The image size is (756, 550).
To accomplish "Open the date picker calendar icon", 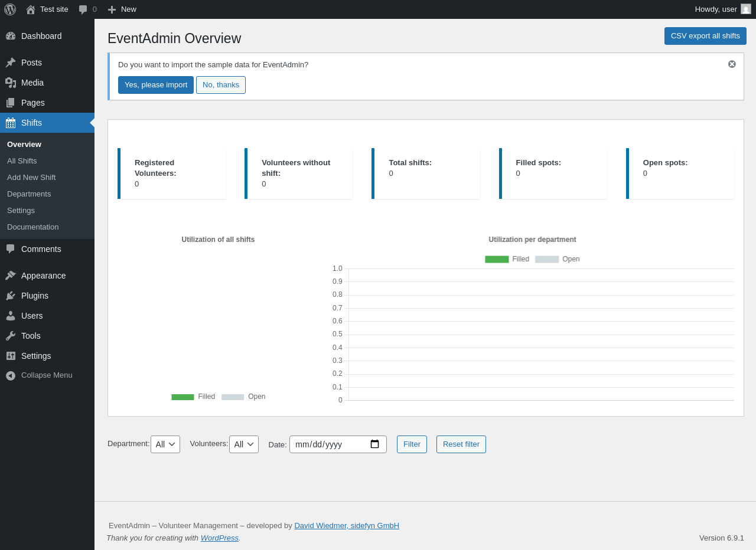I will tap(374, 444).
